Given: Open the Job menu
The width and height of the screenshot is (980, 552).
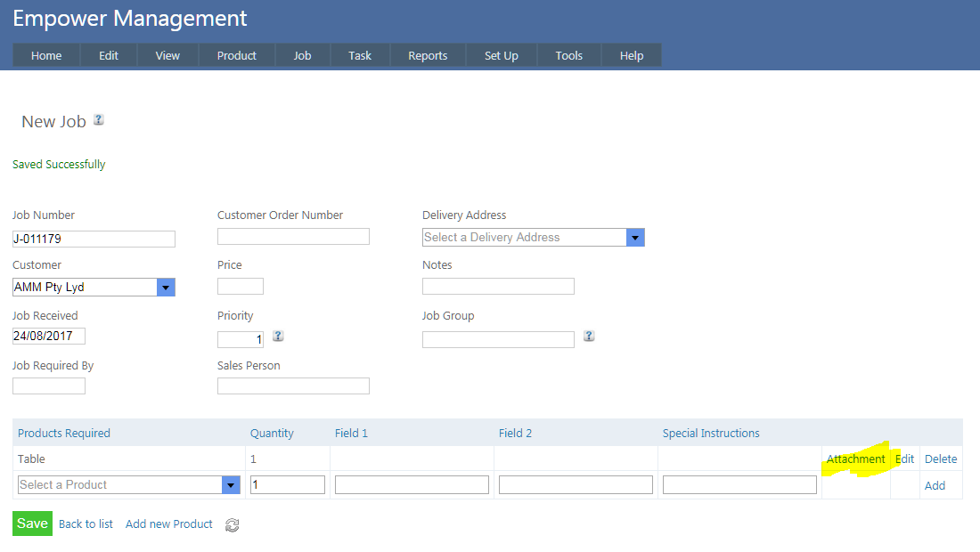Looking at the screenshot, I should (x=302, y=55).
